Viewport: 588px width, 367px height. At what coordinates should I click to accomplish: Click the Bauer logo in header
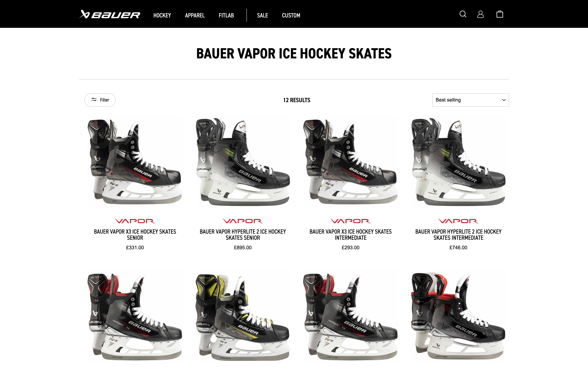pyautogui.click(x=110, y=15)
